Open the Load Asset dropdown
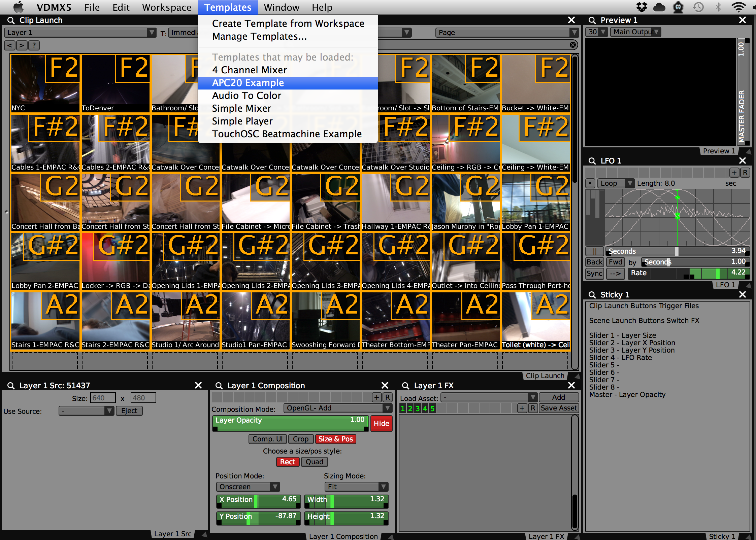The image size is (756, 540). click(489, 397)
